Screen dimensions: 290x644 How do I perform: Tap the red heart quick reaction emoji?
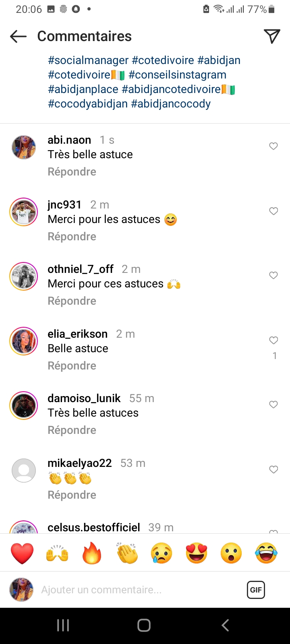pyautogui.click(x=22, y=553)
